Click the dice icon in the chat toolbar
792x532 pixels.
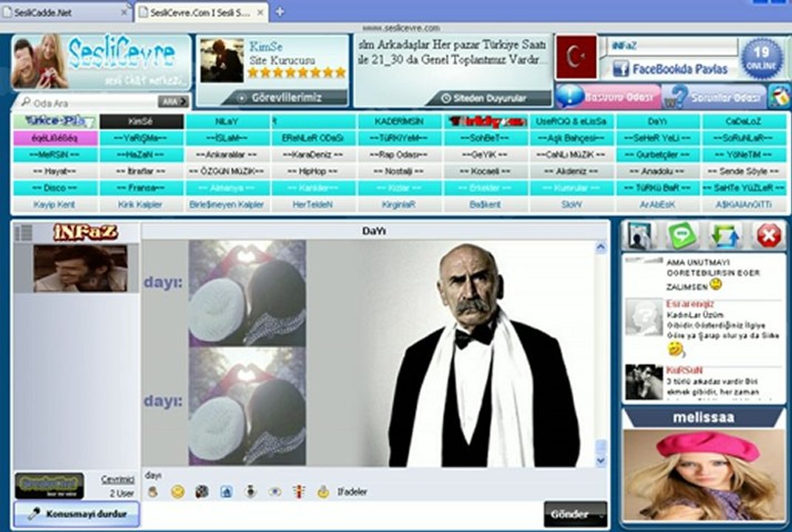[x=202, y=491]
